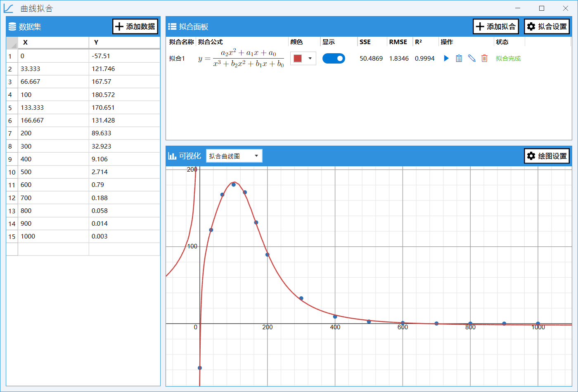Click the Y cell 32.923
This screenshot has height=392, width=578.
click(x=124, y=146)
